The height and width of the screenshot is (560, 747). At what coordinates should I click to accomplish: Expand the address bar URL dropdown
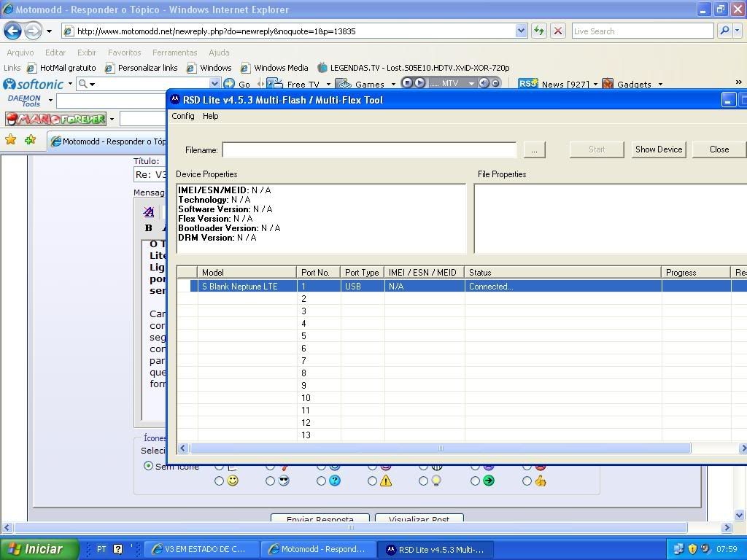(x=521, y=31)
